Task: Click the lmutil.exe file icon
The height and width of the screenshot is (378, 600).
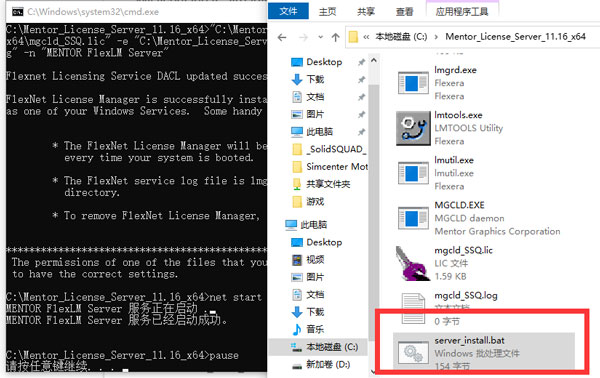Action: pos(413,173)
